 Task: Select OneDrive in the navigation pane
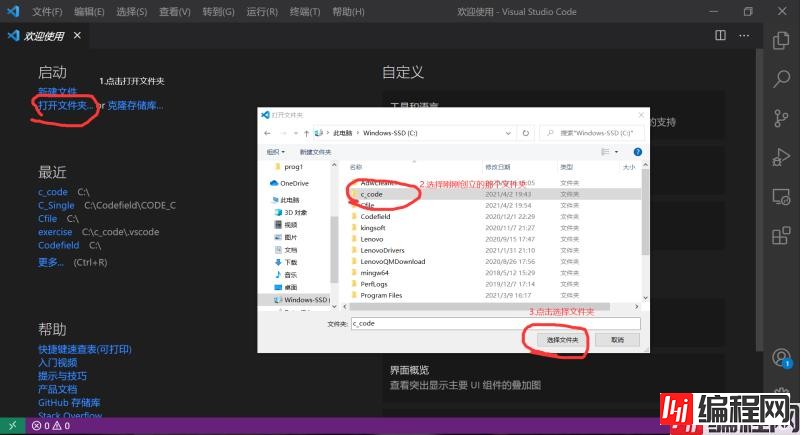289,184
